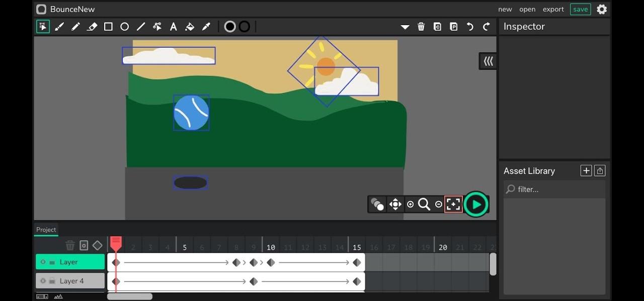The width and height of the screenshot is (644, 301).
Task: Select the Eraser tool
Action: point(92,27)
